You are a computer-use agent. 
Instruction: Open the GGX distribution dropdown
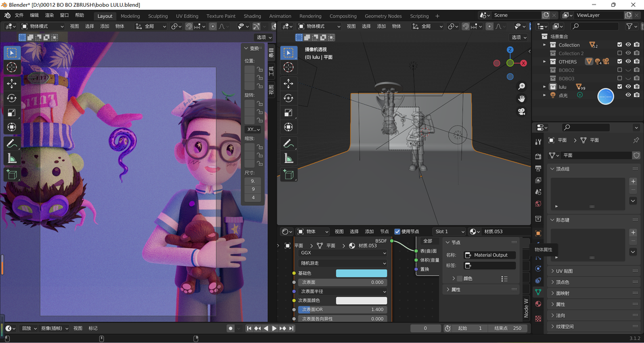[x=343, y=253]
